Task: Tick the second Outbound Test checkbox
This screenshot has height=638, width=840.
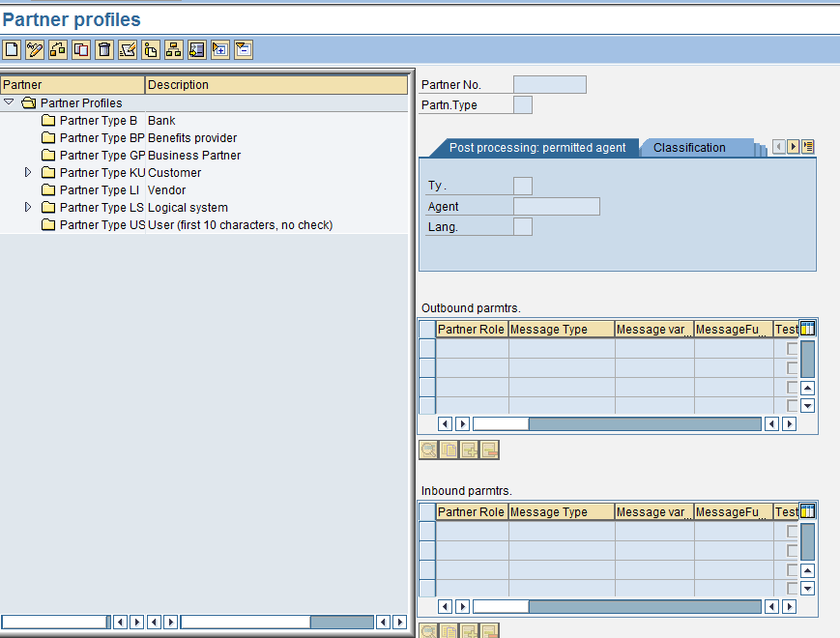Action: pyautogui.click(x=793, y=367)
